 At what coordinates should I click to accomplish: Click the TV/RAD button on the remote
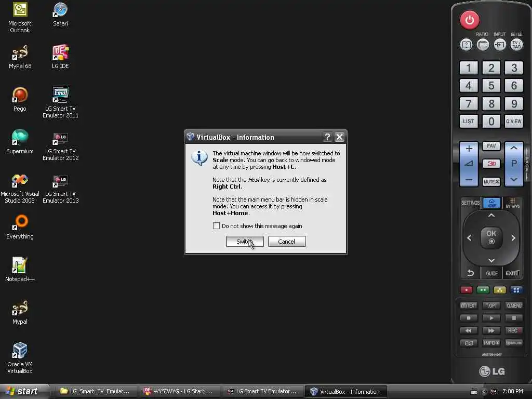click(516, 45)
